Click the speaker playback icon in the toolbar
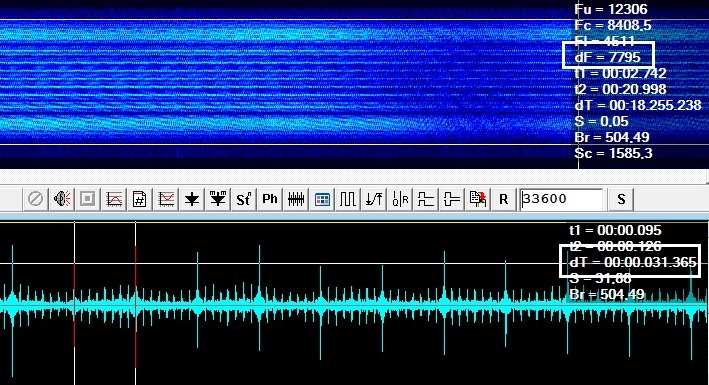 (61, 199)
